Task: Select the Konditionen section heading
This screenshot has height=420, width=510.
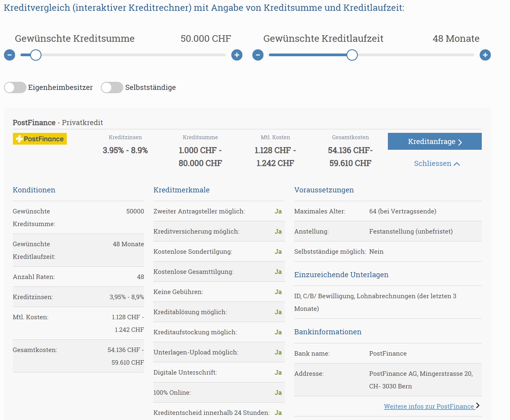Action: 34,190
